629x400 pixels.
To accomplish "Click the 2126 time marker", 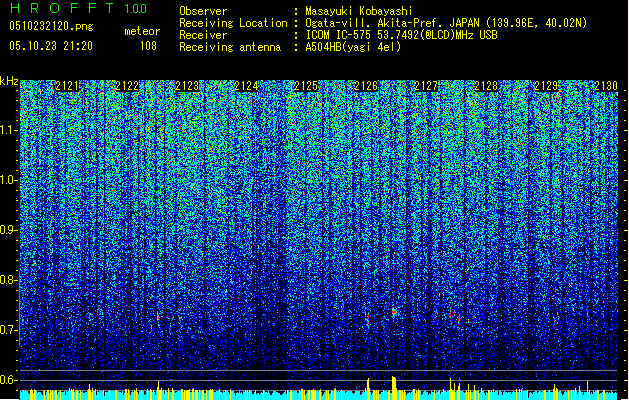I will pyautogui.click(x=366, y=86).
